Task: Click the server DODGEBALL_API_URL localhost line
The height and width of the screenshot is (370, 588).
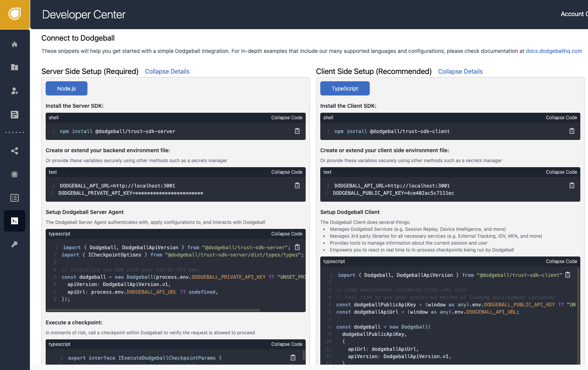Action: tap(117, 186)
